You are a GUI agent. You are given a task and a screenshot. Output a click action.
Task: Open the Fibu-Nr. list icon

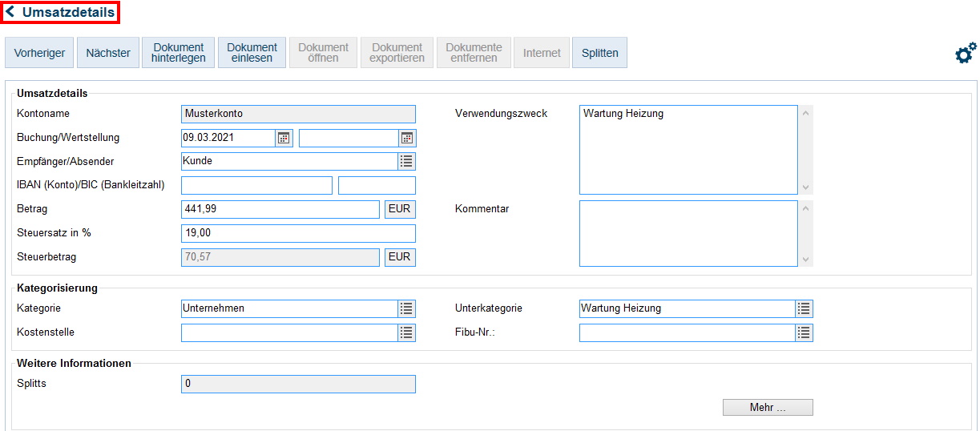pyautogui.click(x=805, y=332)
